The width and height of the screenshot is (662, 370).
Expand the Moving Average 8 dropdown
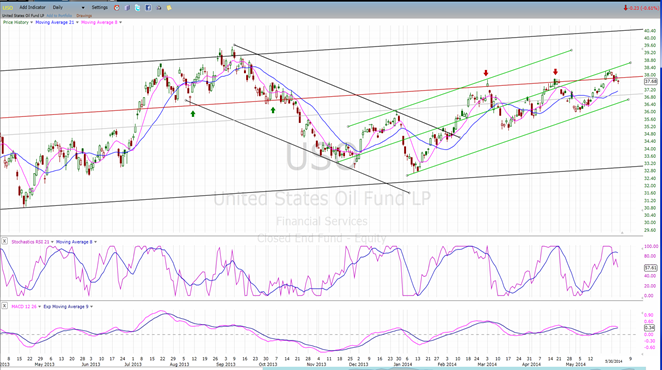click(x=120, y=22)
